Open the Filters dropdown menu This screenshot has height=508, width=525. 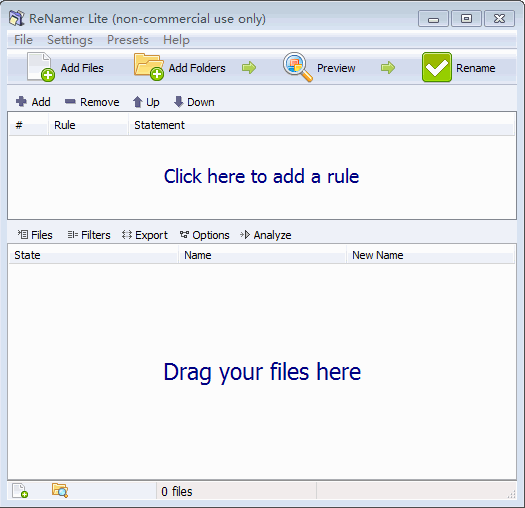click(89, 235)
